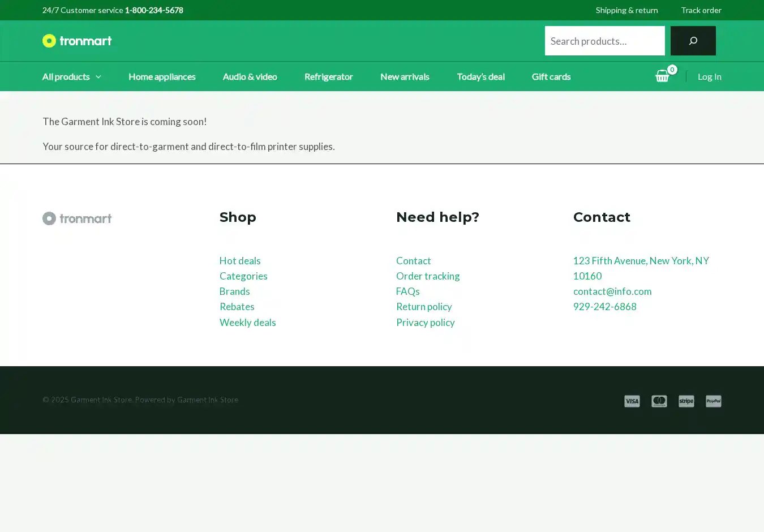The height and width of the screenshot is (532, 764).
Task: Click the contact@info.com email link
Action: [x=612, y=291]
